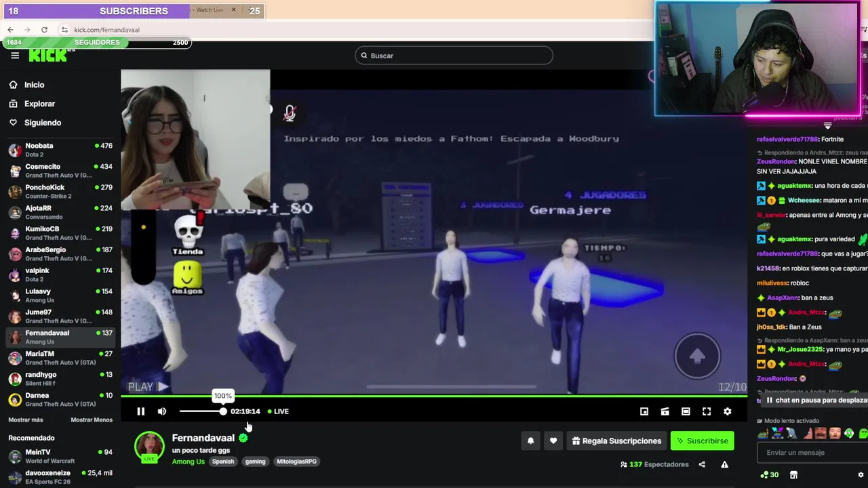Mute the player volume speaker icon

coord(162,411)
